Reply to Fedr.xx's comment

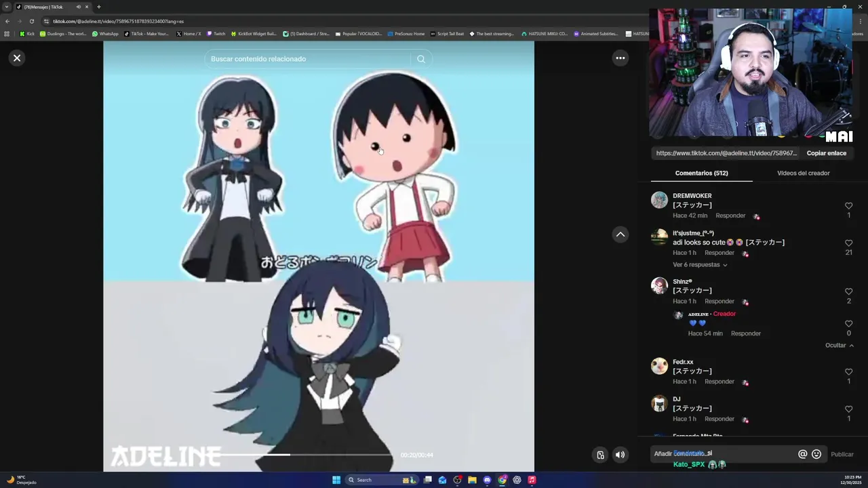[719, 382]
